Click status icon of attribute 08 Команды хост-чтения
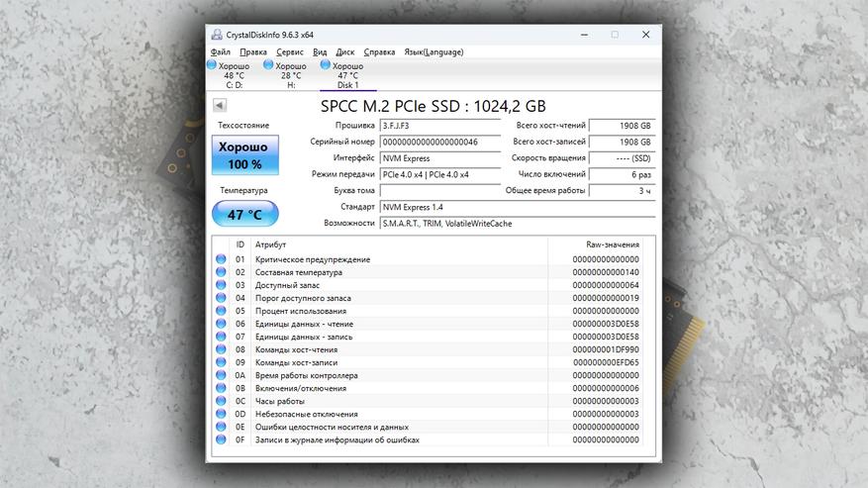Image resolution: width=868 pixels, height=488 pixels. (x=221, y=349)
